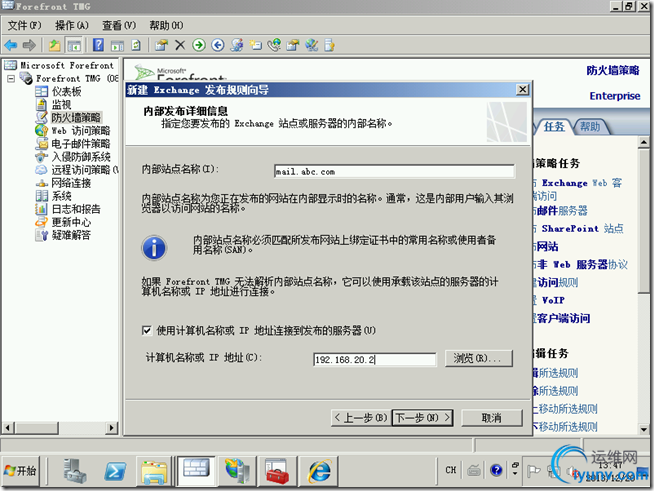Click the 开始 Start button
The image size is (654, 491).
pyautogui.click(x=21, y=471)
